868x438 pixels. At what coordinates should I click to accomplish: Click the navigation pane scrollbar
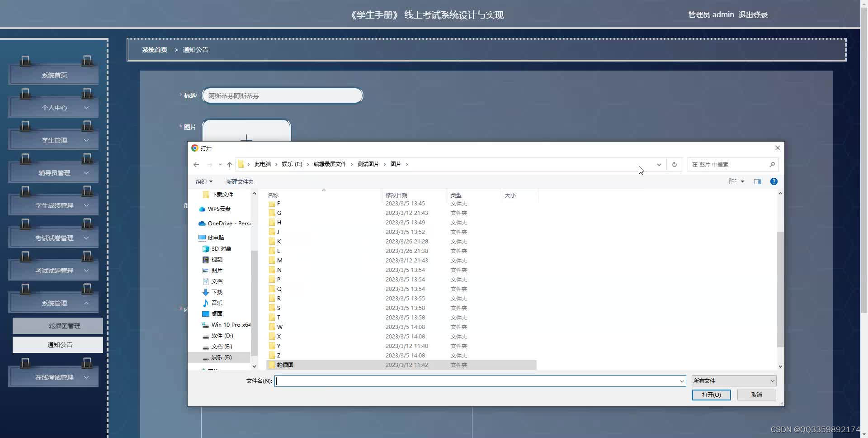coord(254,302)
